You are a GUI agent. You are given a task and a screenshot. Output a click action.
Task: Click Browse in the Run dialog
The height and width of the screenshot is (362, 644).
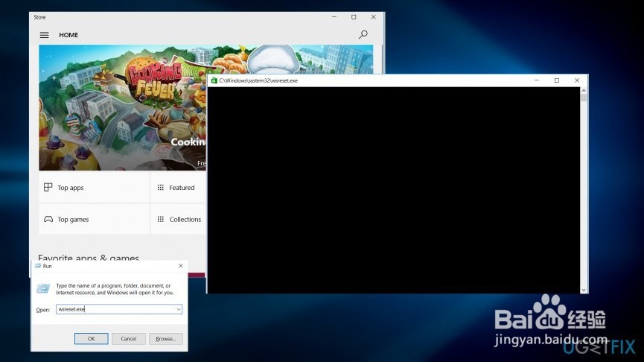(x=166, y=339)
